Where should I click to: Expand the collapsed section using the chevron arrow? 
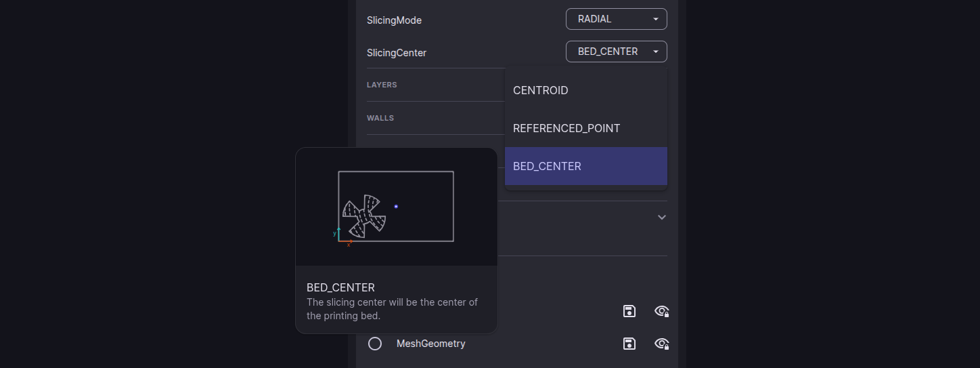[662, 218]
